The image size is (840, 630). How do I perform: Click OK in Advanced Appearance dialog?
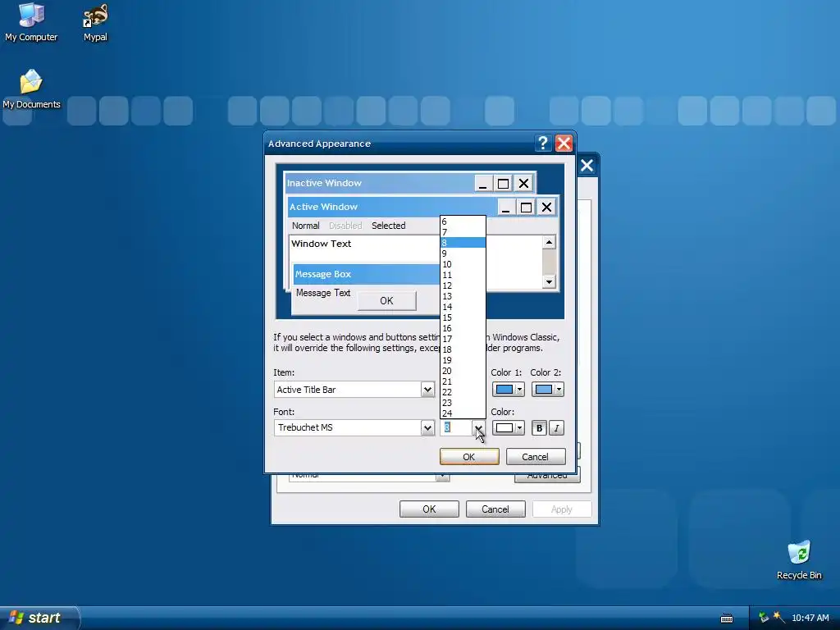click(469, 456)
